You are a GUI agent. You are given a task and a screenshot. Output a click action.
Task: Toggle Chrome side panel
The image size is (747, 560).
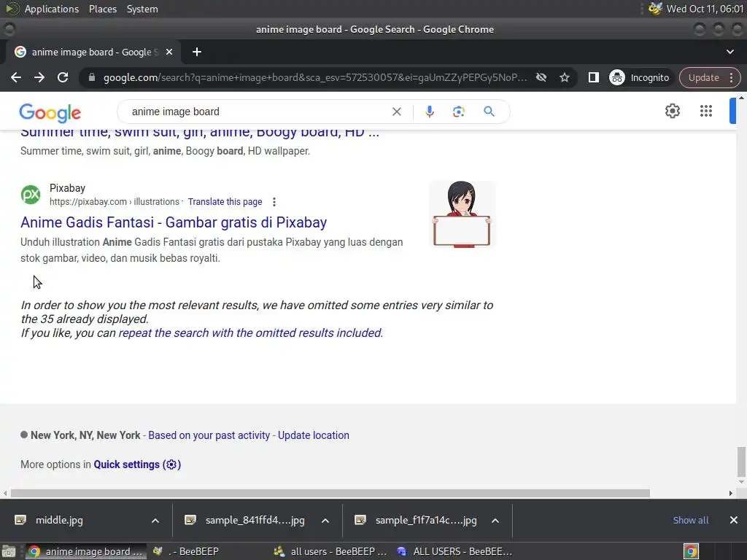[593, 77]
